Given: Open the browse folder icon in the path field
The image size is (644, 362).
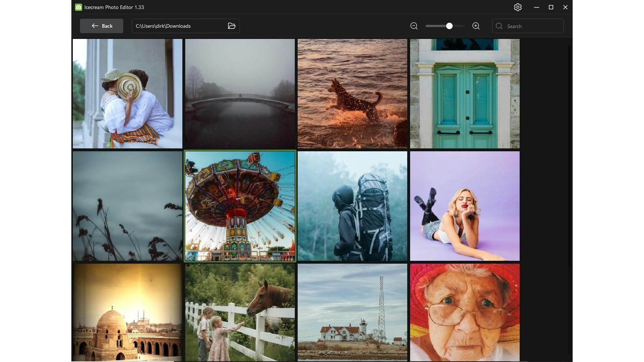Looking at the screenshot, I should tap(232, 26).
